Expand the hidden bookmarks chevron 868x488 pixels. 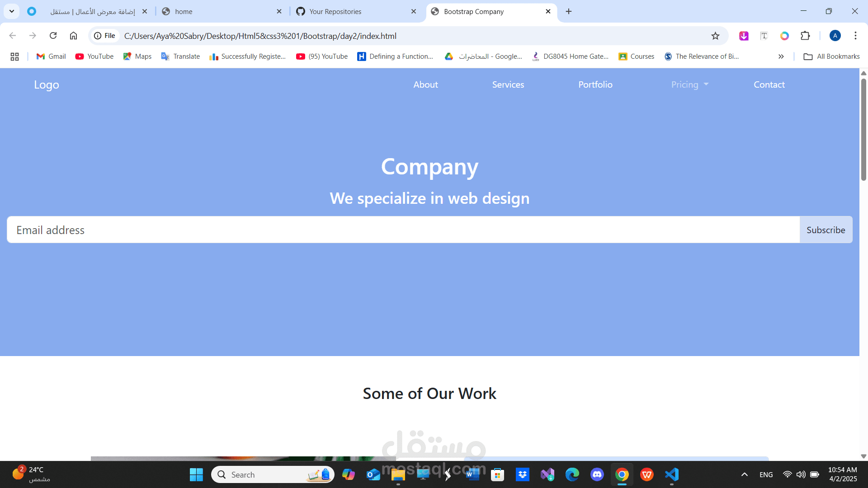pos(781,56)
